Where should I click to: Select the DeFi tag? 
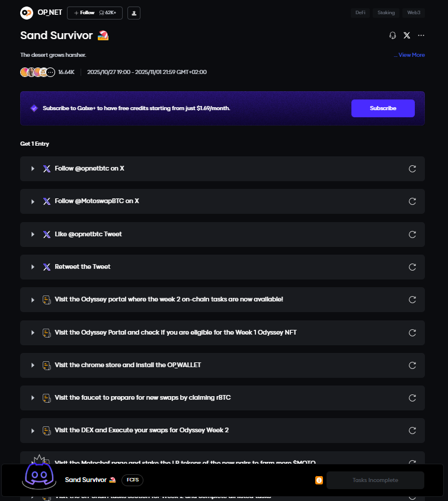click(361, 12)
